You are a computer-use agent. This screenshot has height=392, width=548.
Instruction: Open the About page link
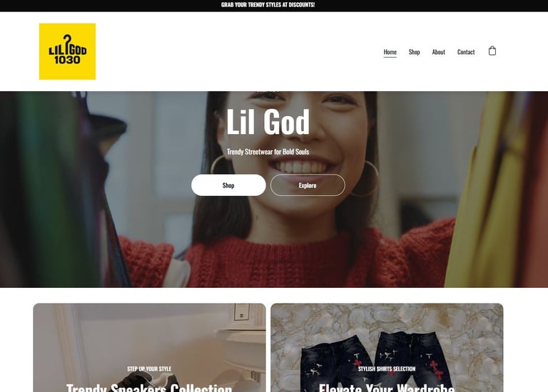(x=439, y=52)
